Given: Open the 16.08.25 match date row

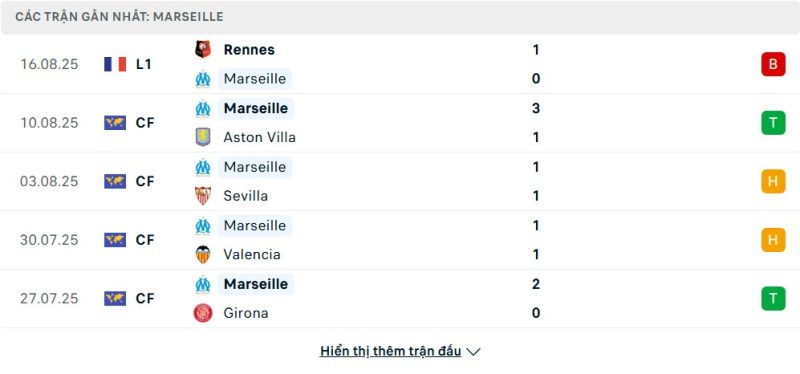Looking at the screenshot, I should [400, 64].
